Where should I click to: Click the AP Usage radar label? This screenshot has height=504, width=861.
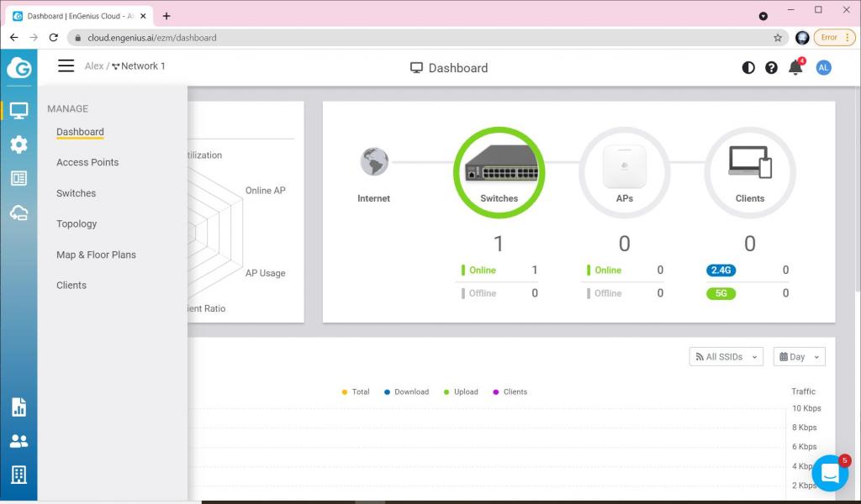[x=265, y=273]
